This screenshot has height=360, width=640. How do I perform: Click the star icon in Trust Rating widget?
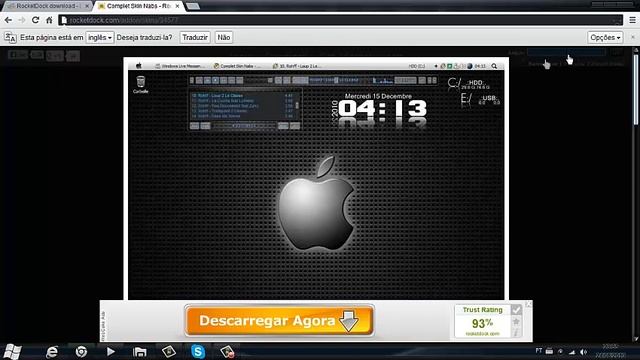tap(516, 322)
